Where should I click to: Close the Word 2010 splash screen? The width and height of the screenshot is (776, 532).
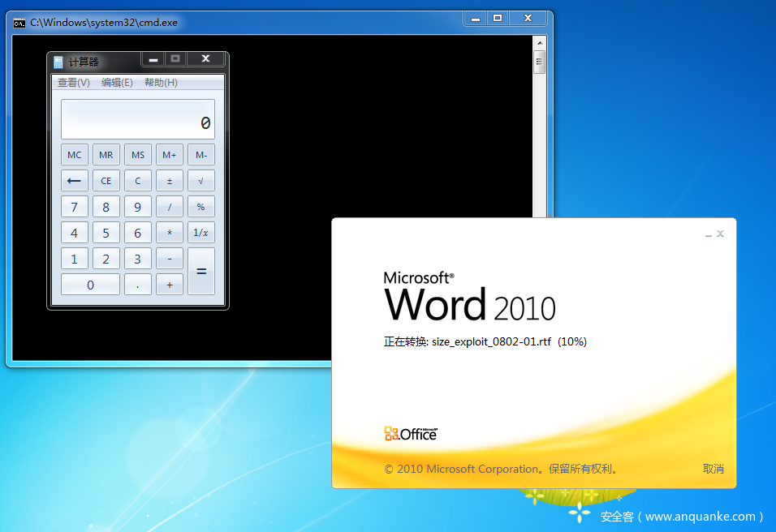[720, 234]
